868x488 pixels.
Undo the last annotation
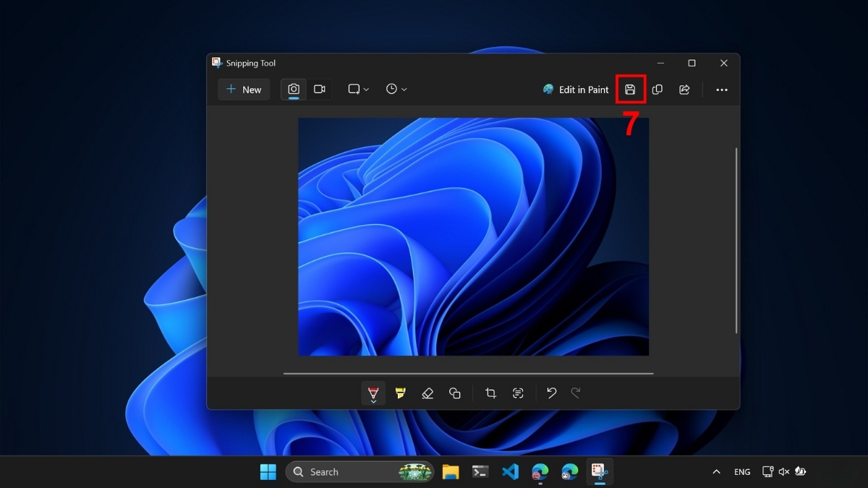coord(551,393)
